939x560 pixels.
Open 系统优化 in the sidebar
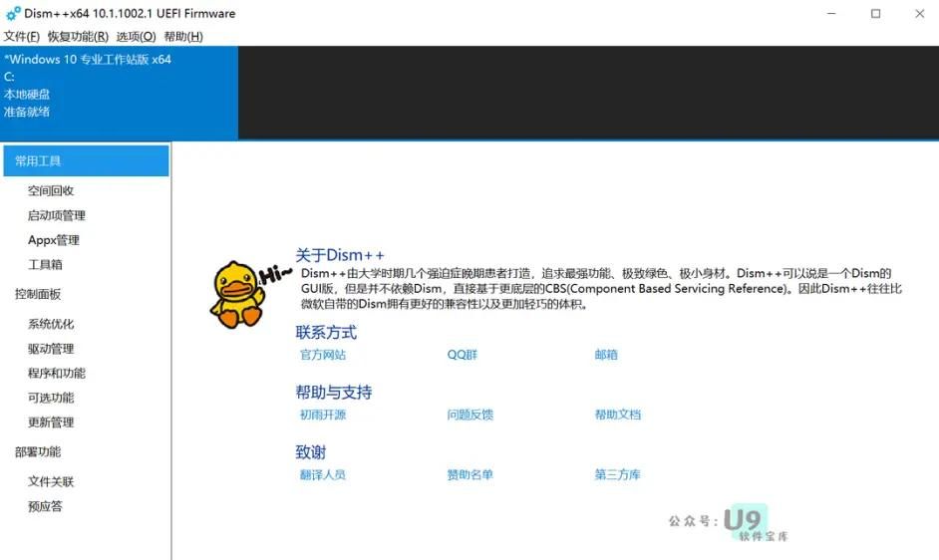(x=51, y=324)
